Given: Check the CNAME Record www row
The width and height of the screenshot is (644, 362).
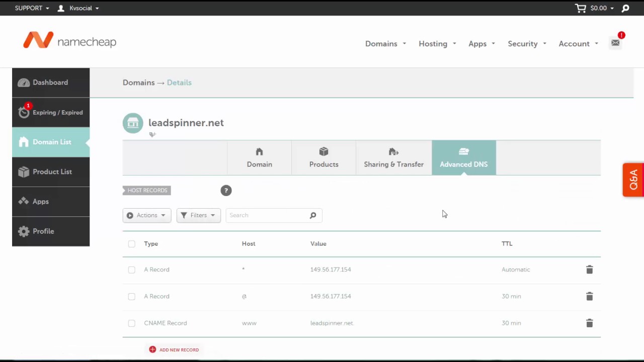Looking at the screenshot, I should point(131,323).
